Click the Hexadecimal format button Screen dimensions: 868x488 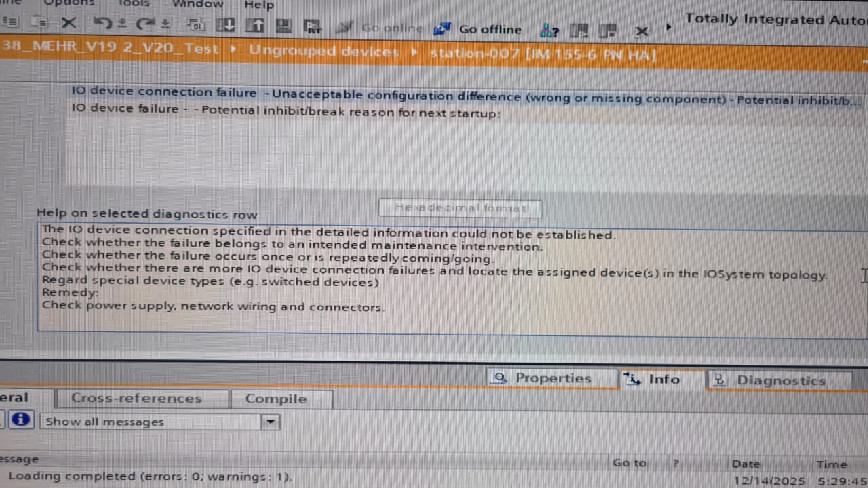coord(460,208)
